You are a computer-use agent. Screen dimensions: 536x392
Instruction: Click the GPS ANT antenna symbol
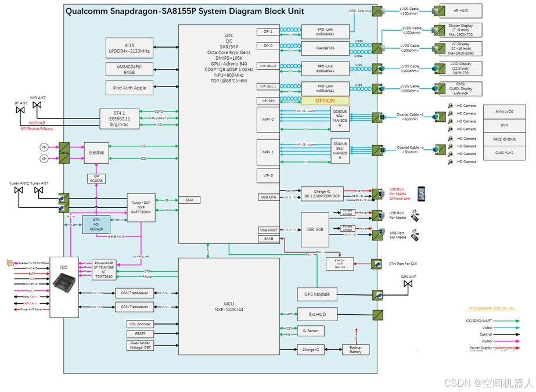coord(408,283)
